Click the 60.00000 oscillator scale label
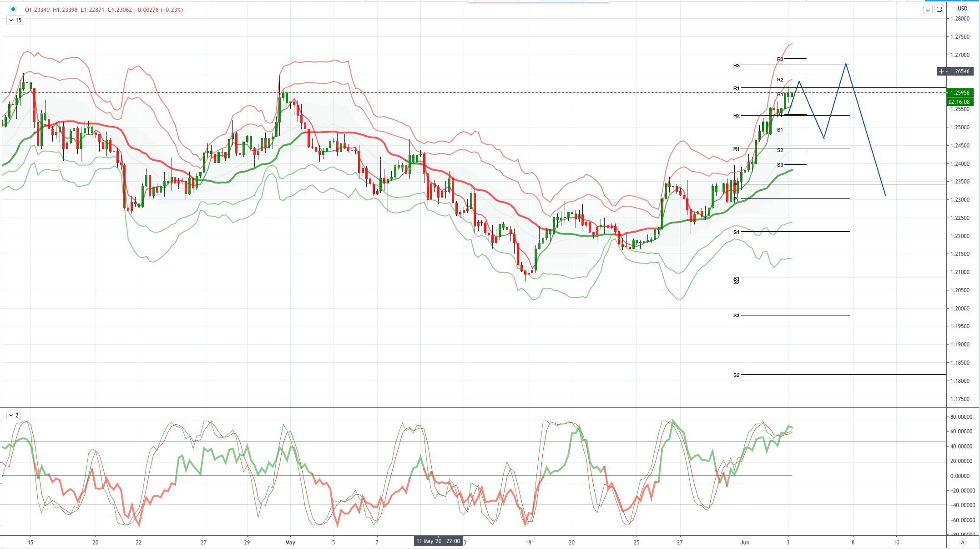Image resolution: width=980 pixels, height=549 pixels. coord(961,432)
